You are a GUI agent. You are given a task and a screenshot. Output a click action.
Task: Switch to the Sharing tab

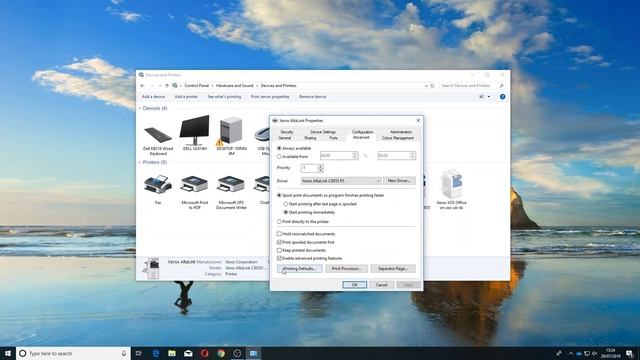click(x=310, y=138)
